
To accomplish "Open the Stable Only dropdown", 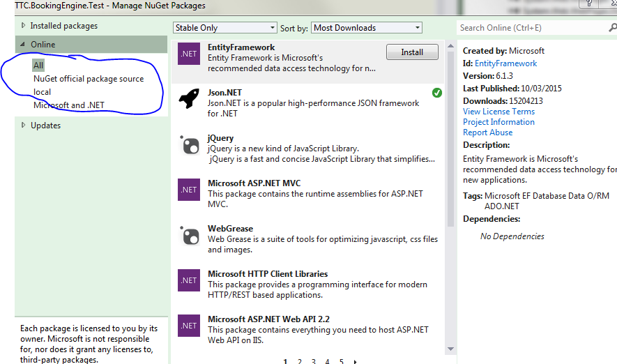I will 224,28.
